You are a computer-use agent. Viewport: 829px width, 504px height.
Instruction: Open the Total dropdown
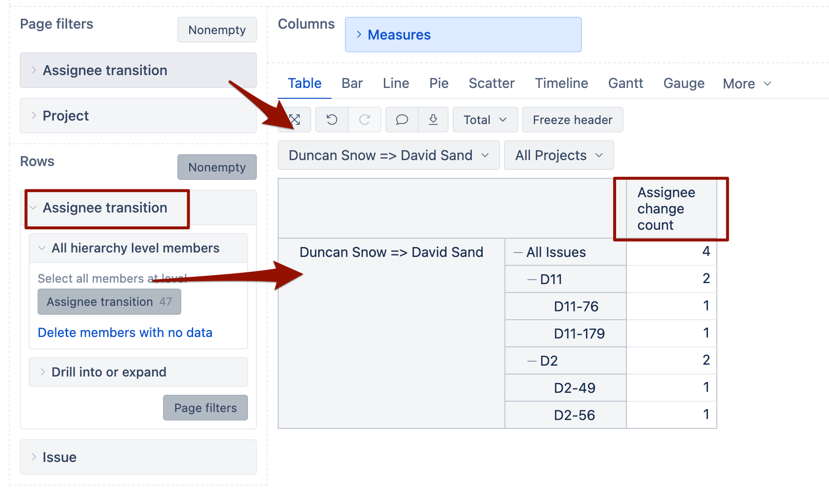(485, 120)
